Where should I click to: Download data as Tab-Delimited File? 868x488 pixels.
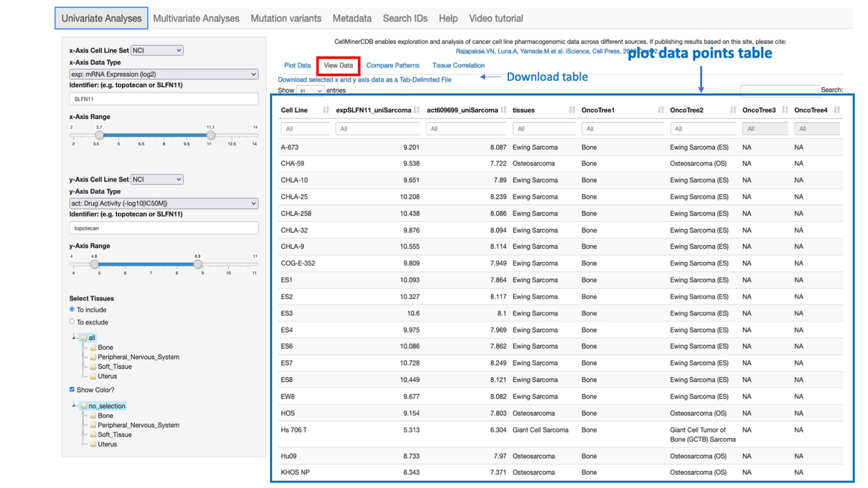364,80
